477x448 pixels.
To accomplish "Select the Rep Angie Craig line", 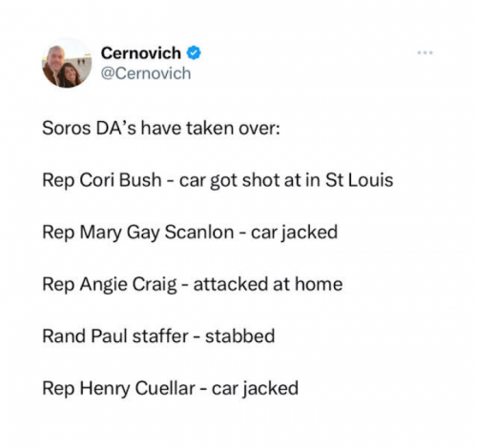I will [x=193, y=284].
